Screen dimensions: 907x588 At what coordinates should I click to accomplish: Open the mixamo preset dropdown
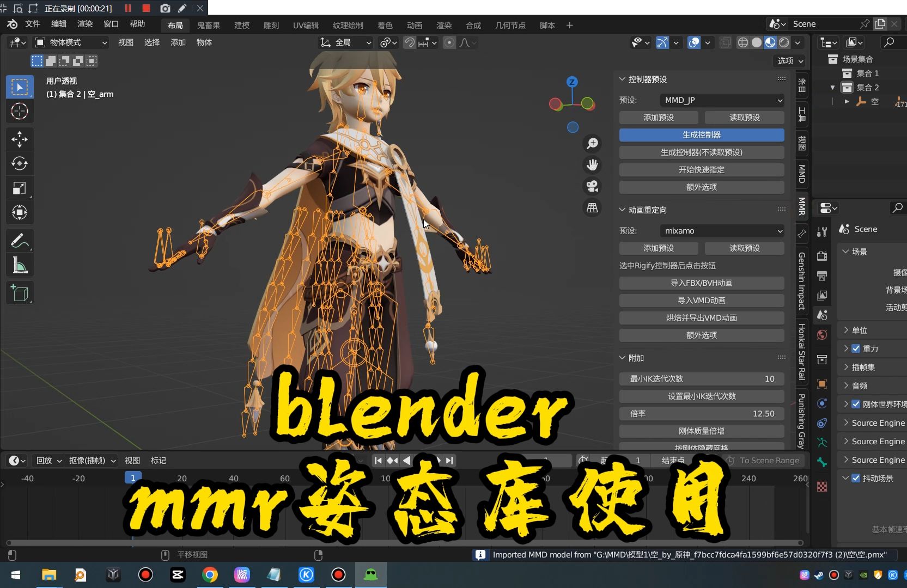click(722, 231)
